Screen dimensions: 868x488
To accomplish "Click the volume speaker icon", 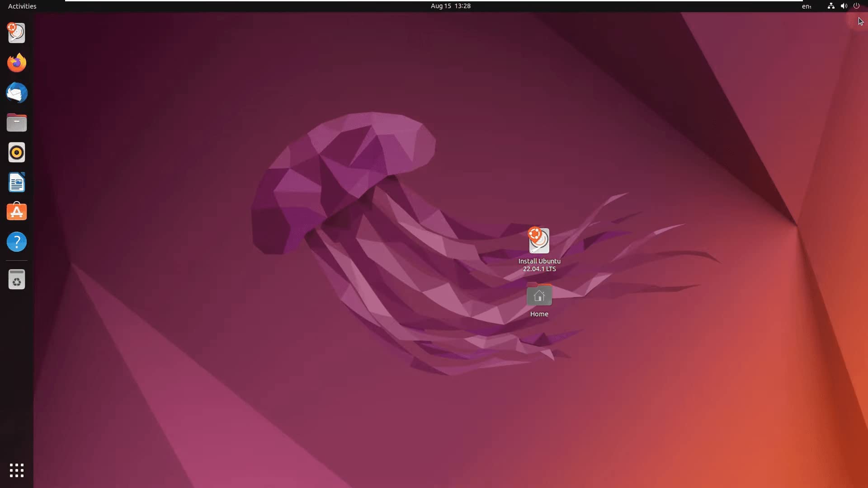I will coord(844,6).
